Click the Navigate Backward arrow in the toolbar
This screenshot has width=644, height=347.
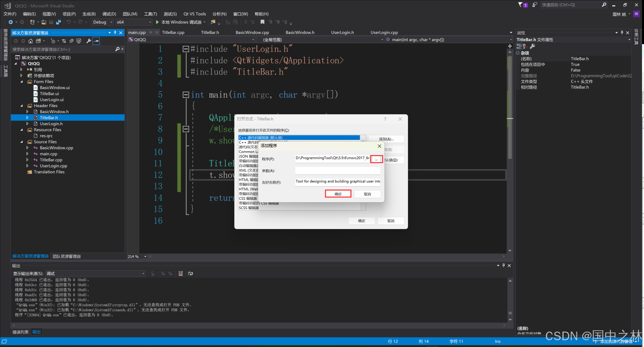click(11, 22)
